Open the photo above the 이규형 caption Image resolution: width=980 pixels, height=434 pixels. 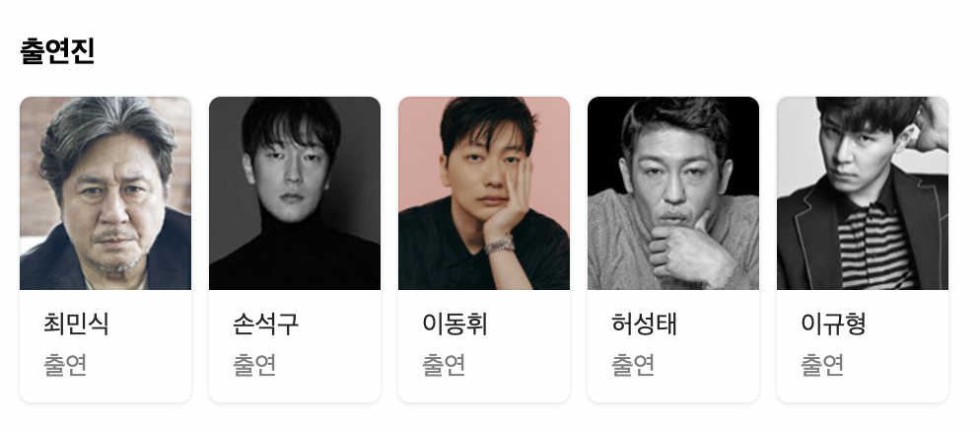(x=863, y=193)
